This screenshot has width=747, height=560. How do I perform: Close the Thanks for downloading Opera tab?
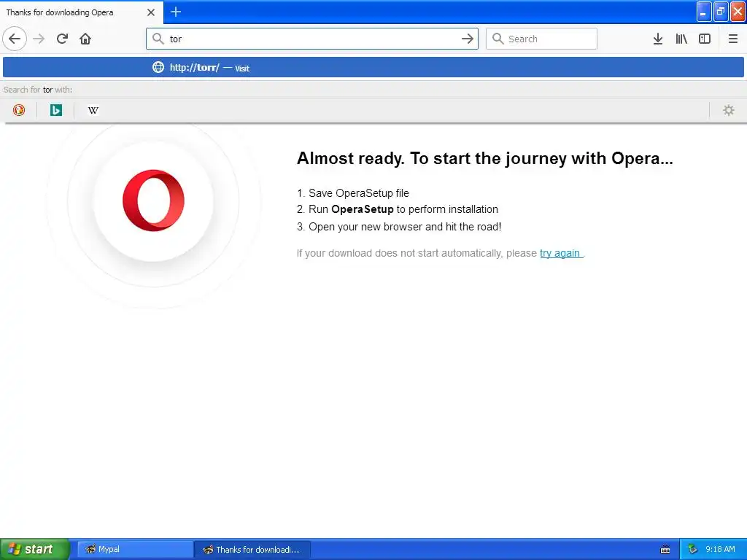[151, 12]
